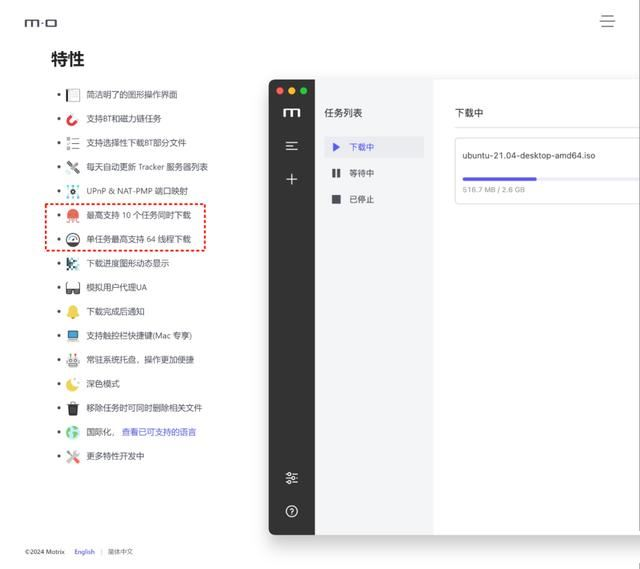Click the plus icon to add task
The width and height of the screenshot is (640, 569).
tap(291, 179)
